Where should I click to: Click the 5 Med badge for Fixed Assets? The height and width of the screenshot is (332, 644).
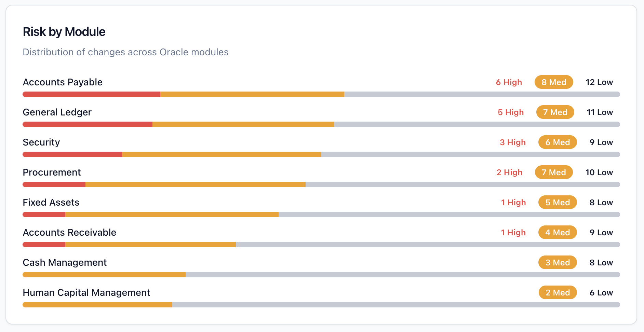tap(558, 203)
